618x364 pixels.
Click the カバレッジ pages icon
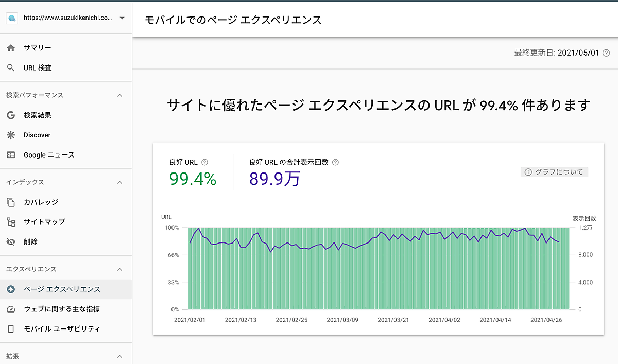[11, 202]
